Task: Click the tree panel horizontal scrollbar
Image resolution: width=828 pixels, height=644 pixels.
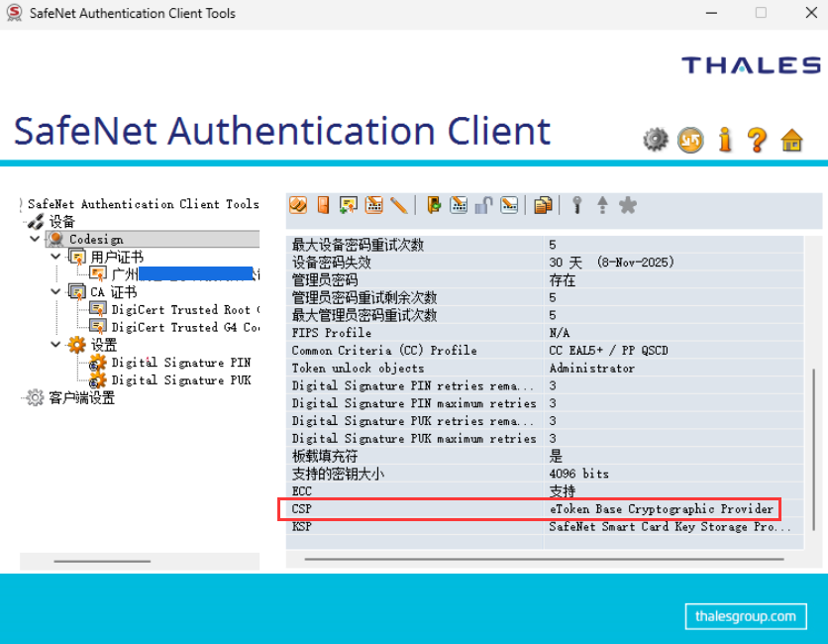Action: (x=102, y=561)
